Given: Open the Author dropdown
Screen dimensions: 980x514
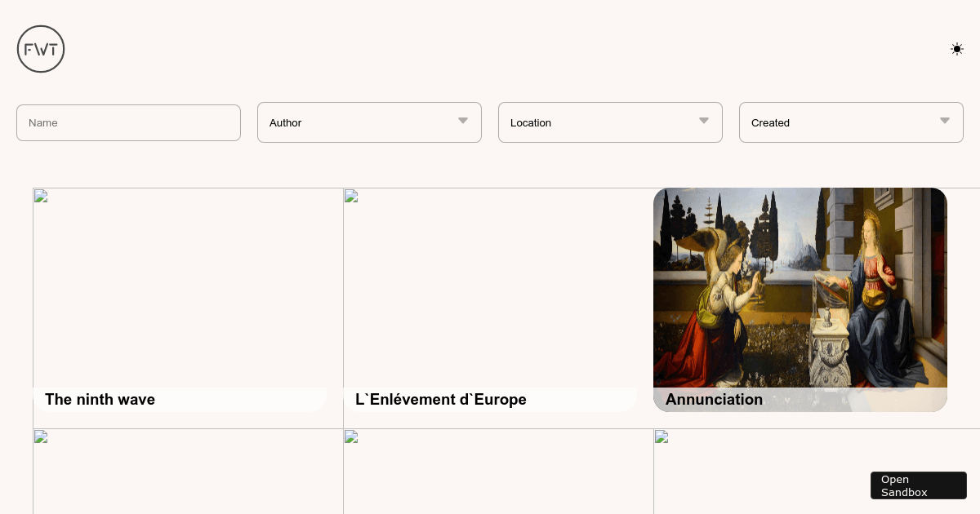Looking at the screenshot, I should (369, 122).
